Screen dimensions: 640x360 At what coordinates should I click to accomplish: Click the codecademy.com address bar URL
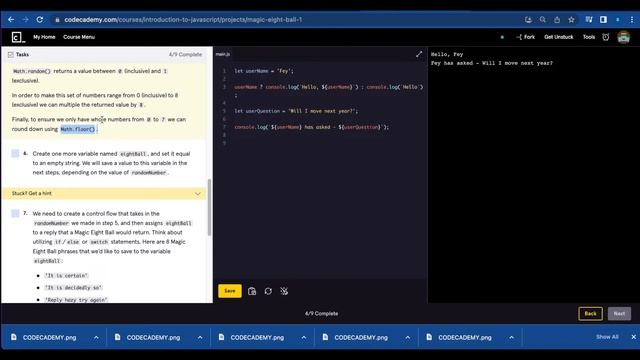pyautogui.click(x=183, y=20)
